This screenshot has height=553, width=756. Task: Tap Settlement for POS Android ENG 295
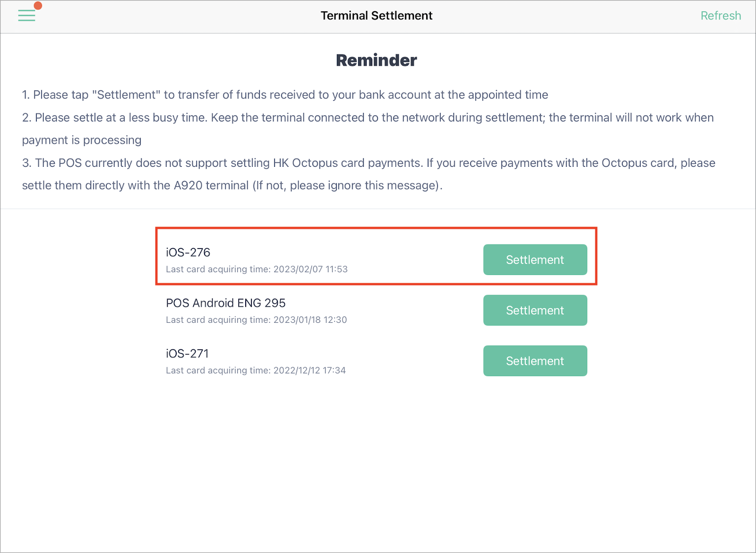[535, 310]
